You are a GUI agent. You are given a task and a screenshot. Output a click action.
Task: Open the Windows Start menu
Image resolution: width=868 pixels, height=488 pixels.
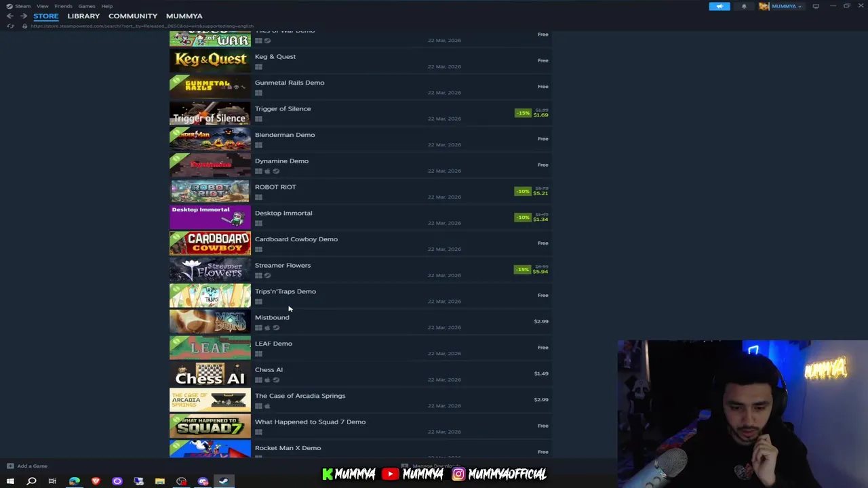pos(10,481)
